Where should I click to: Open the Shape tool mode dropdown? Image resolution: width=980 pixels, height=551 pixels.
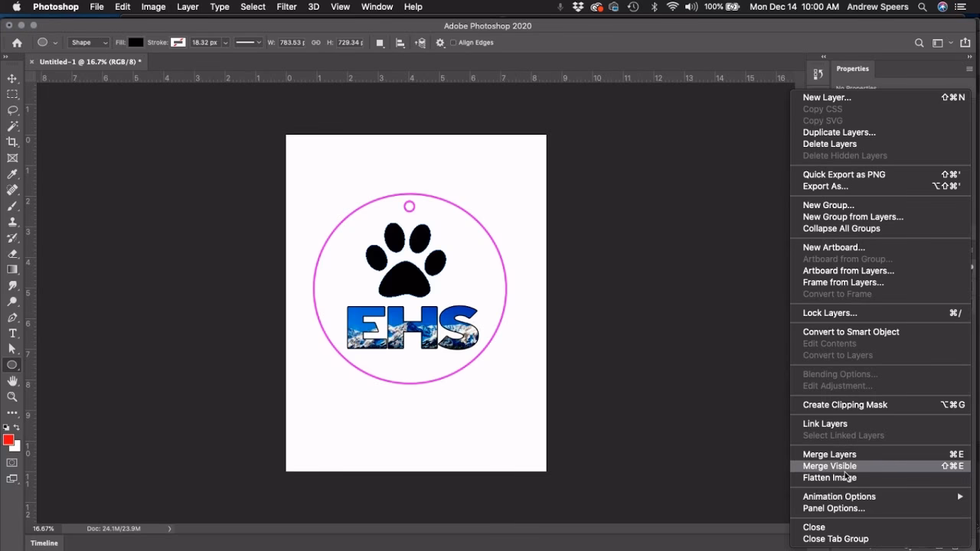point(89,43)
